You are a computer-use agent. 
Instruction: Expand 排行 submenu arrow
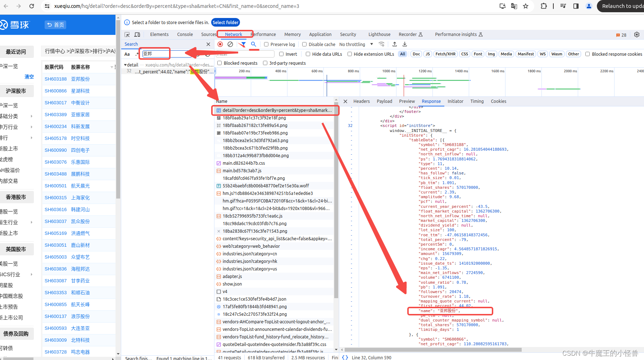click(x=32, y=138)
